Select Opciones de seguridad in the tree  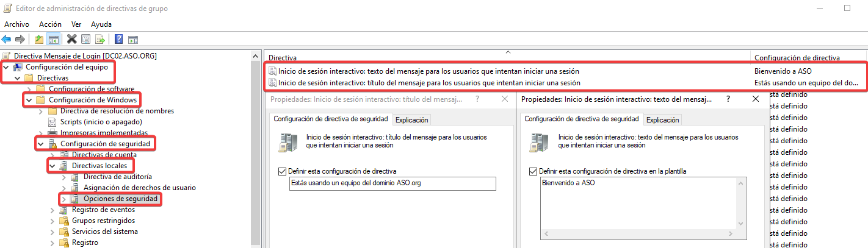coord(120,199)
